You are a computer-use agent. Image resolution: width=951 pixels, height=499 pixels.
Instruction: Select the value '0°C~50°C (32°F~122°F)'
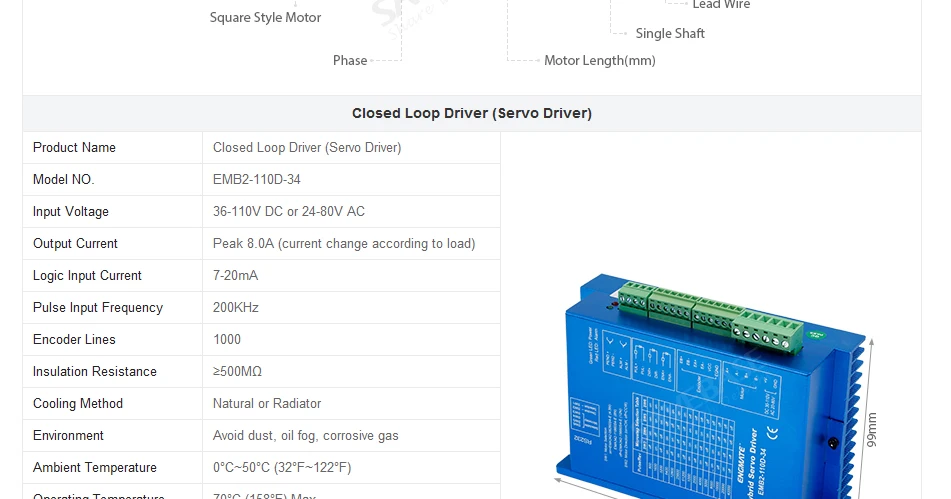click(282, 467)
